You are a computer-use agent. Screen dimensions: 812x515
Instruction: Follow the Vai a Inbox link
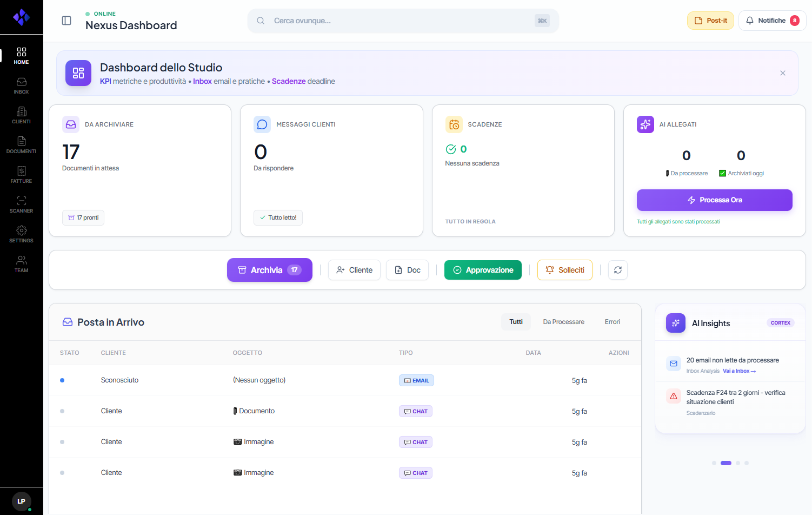(x=739, y=371)
